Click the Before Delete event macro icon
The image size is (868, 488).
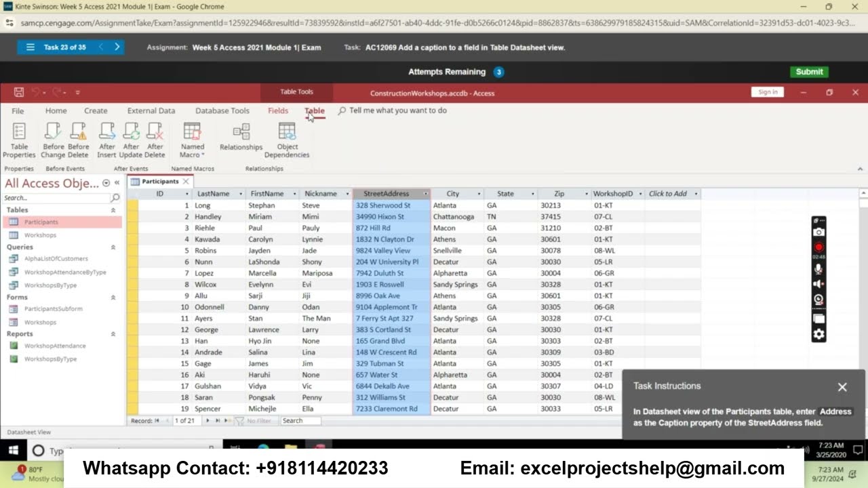click(x=79, y=141)
